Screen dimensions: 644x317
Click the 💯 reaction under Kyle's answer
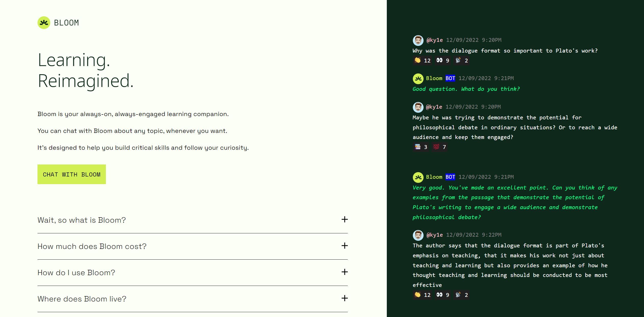pyautogui.click(x=439, y=147)
